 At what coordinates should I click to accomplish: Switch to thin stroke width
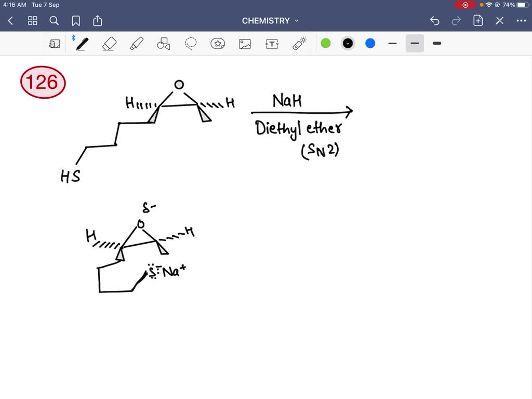coord(392,44)
